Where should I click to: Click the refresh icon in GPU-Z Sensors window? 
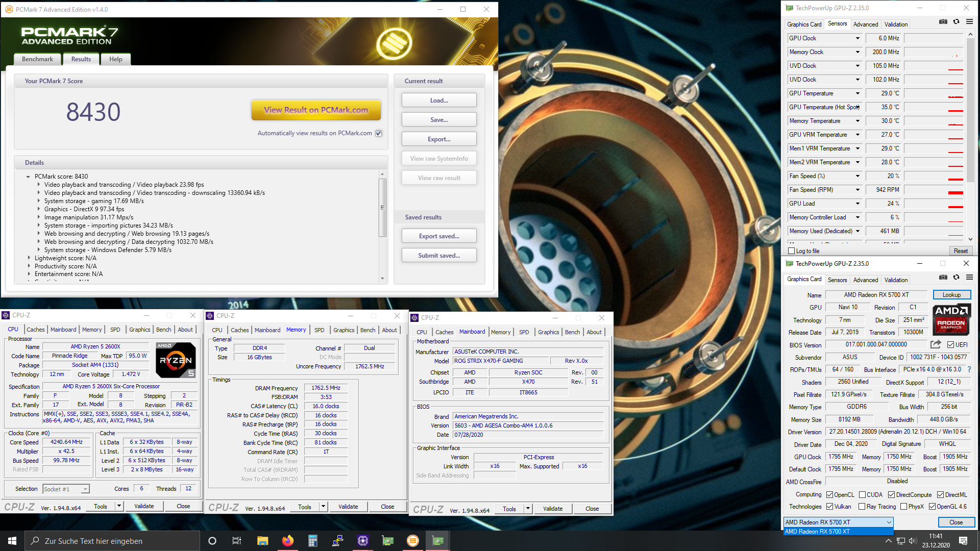pyautogui.click(x=957, y=21)
